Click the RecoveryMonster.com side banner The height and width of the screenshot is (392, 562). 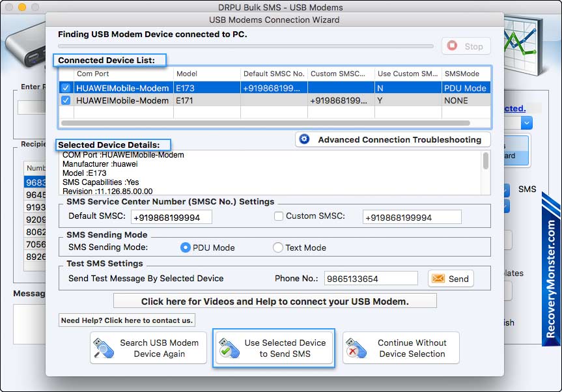(x=551, y=270)
